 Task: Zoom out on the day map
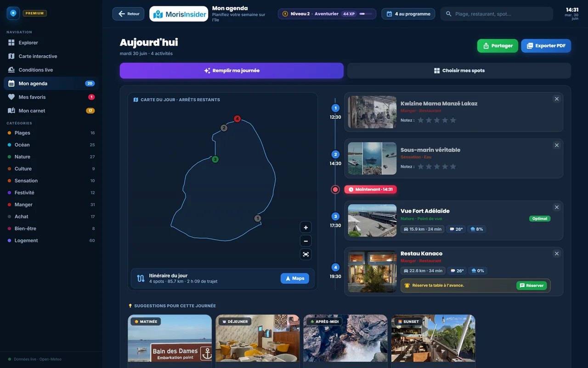[306, 241]
